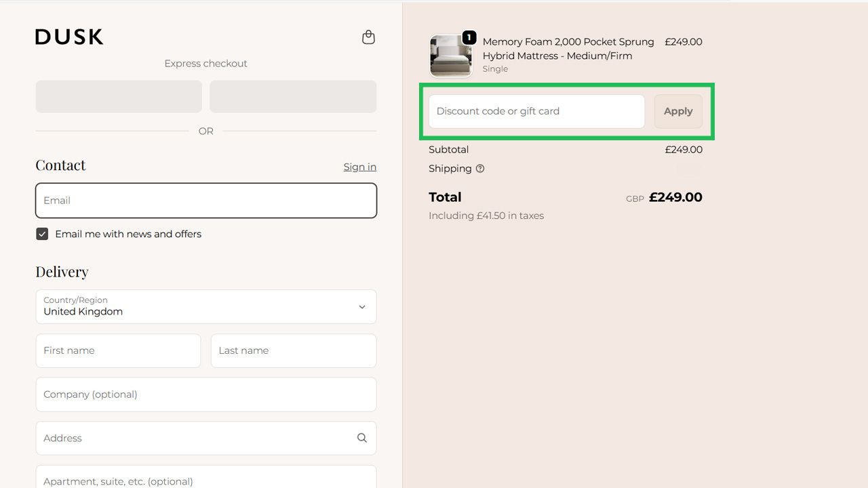Viewport: 868px width, 488px height.
Task: Click the Shipping help question mark icon
Action: (480, 169)
